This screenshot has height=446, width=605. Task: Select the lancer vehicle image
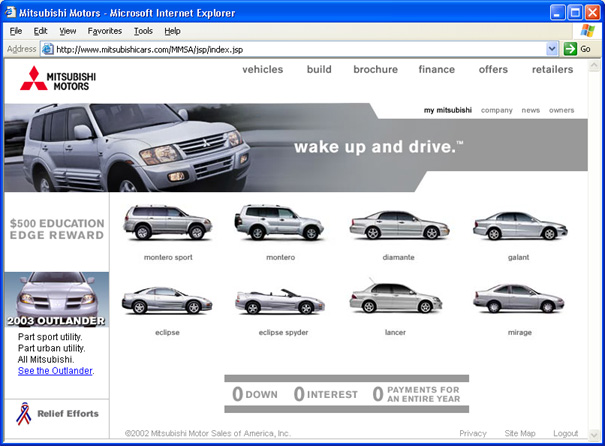point(395,297)
